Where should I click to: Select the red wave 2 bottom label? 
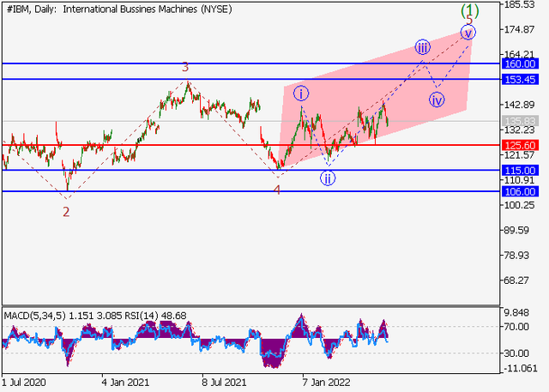click(x=66, y=211)
